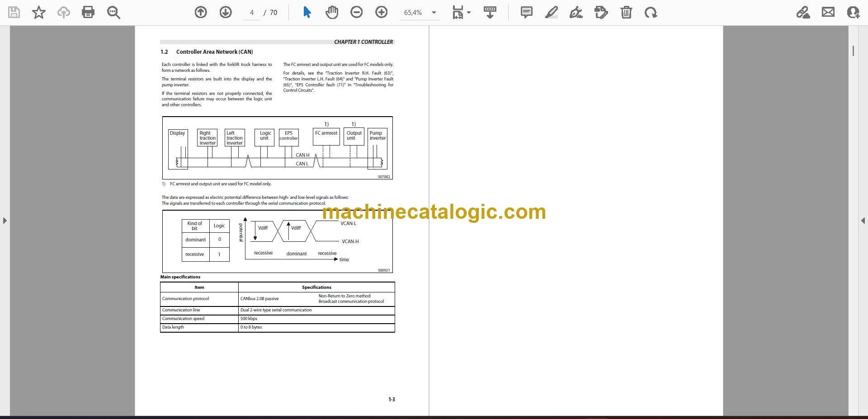The width and height of the screenshot is (868, 419).
Task: Click the 'Output unit' box in the diagram
Action: coord(354,137)
